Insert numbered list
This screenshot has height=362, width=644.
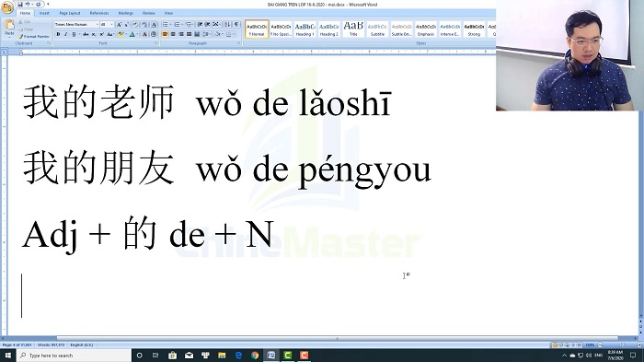tap(178, 25)
